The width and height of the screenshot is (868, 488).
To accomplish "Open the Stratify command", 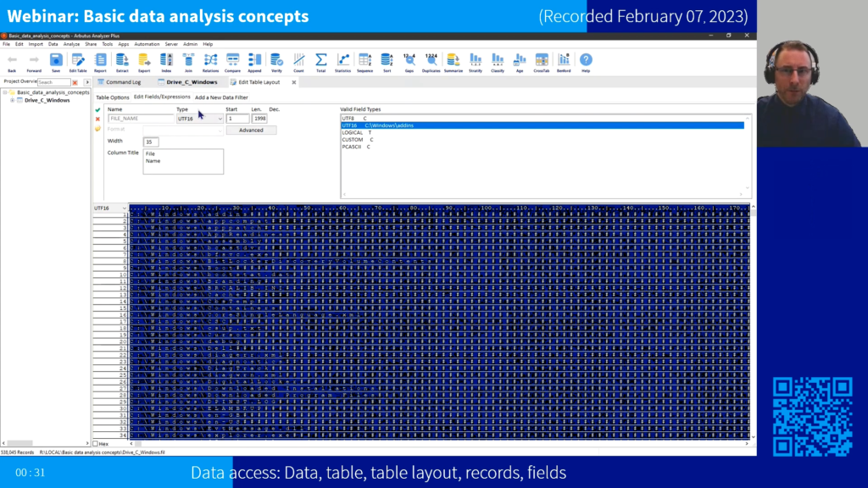I will [476, 63].
